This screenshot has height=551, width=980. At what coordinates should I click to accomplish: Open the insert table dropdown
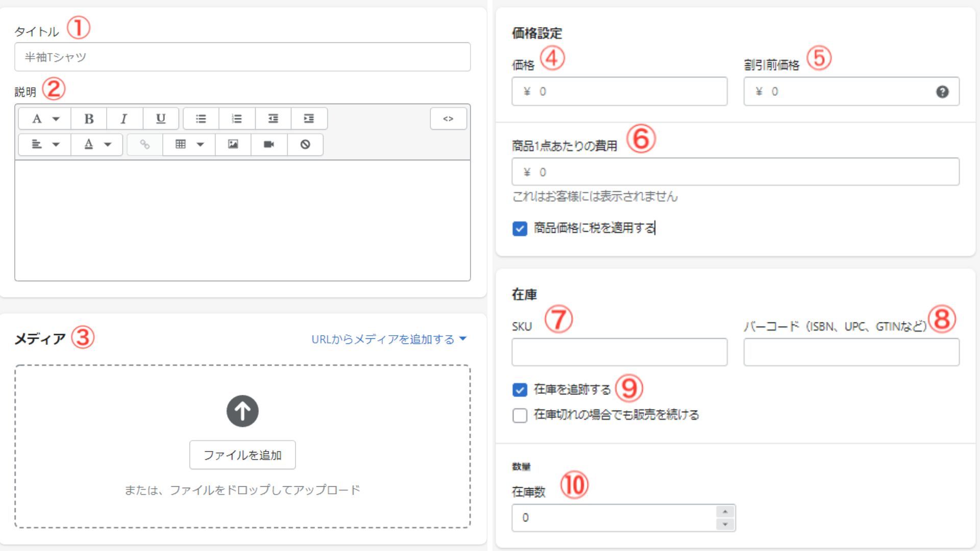point(189,144)
